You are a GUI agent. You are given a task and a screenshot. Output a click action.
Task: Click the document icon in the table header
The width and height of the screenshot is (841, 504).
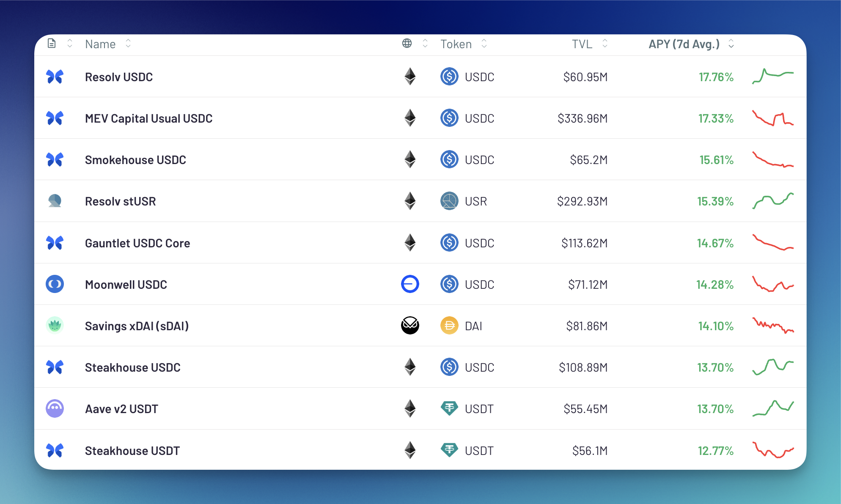point(52,44)
